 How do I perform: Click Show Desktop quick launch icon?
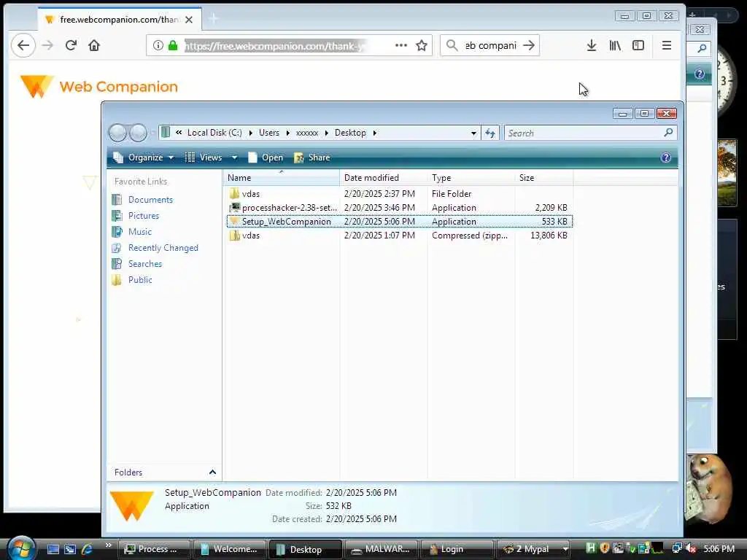tap(53, 549)
